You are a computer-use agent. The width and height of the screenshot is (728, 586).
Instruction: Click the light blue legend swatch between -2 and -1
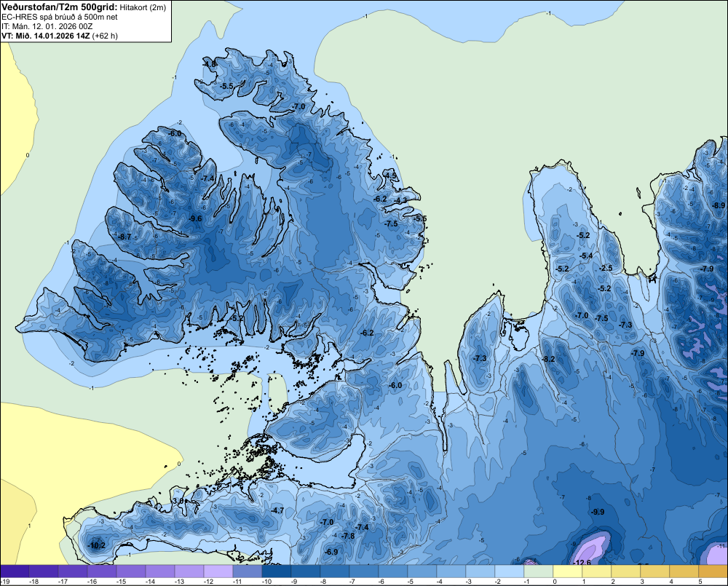tap(510, 571)
